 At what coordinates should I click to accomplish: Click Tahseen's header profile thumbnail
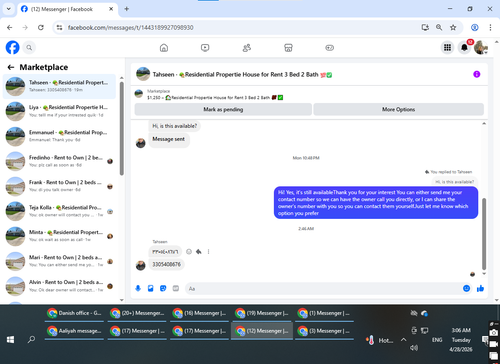pos(143,74)
